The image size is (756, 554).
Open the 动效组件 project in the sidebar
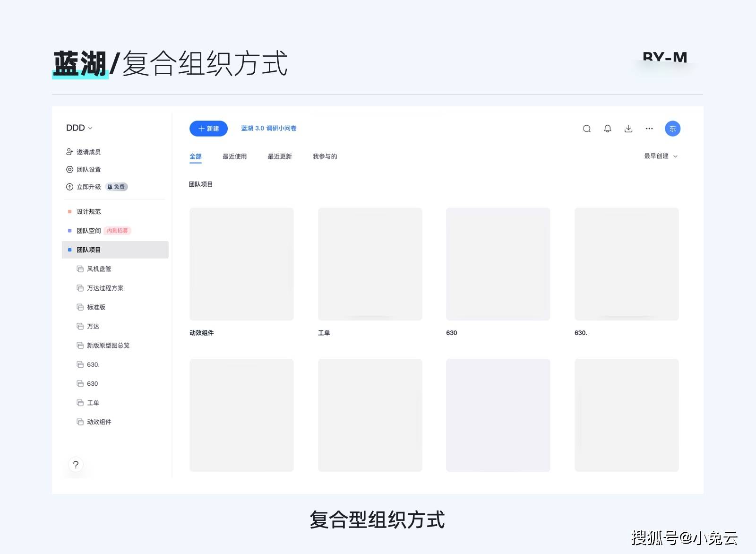pos(99,422)
